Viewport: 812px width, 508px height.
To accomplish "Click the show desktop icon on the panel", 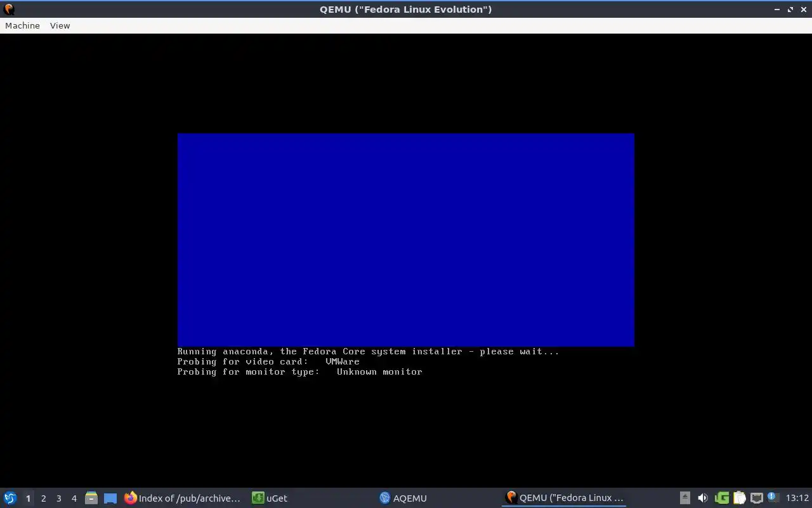I will coord(110,498).
